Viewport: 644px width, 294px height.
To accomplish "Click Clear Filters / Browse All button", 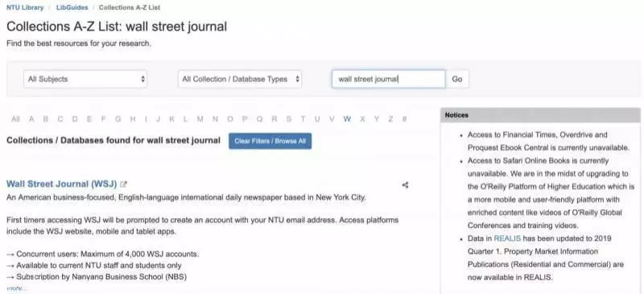I will [x=270, y=141].
